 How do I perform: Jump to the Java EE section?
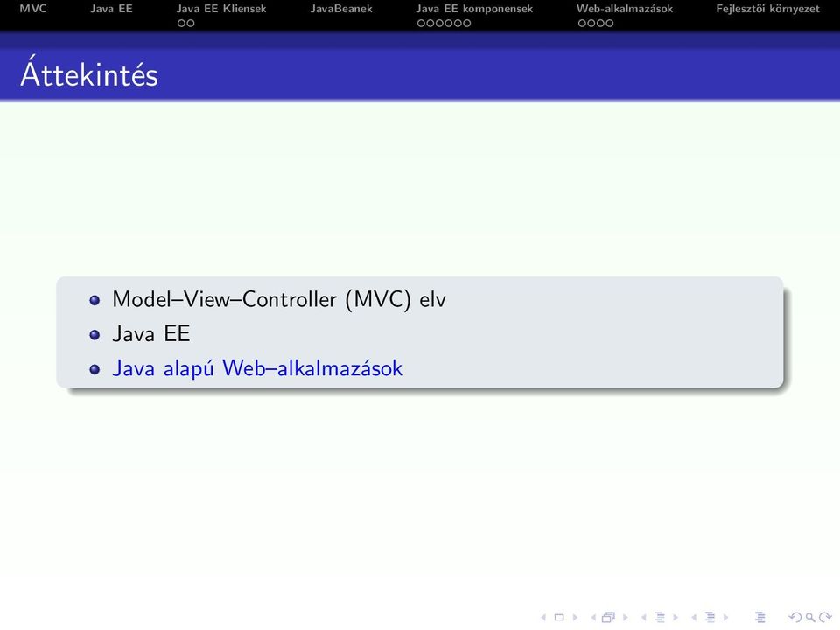pyautogui.click(x=111, y=9)
